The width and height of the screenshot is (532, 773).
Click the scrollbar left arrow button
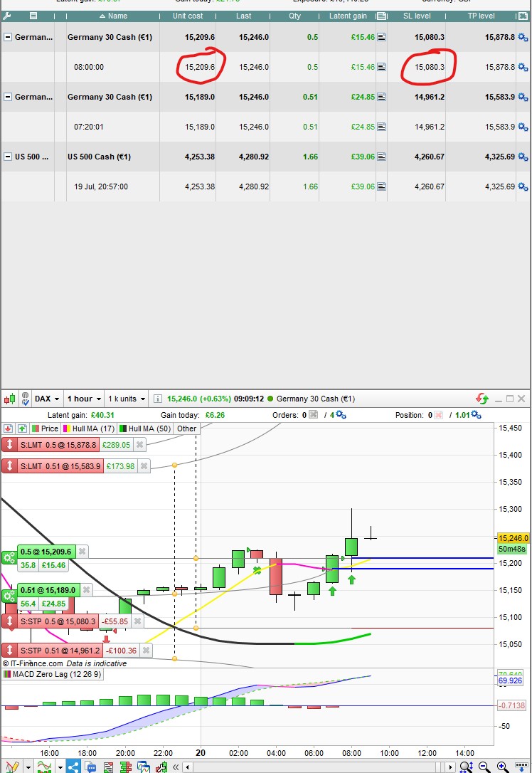[188, 767]
